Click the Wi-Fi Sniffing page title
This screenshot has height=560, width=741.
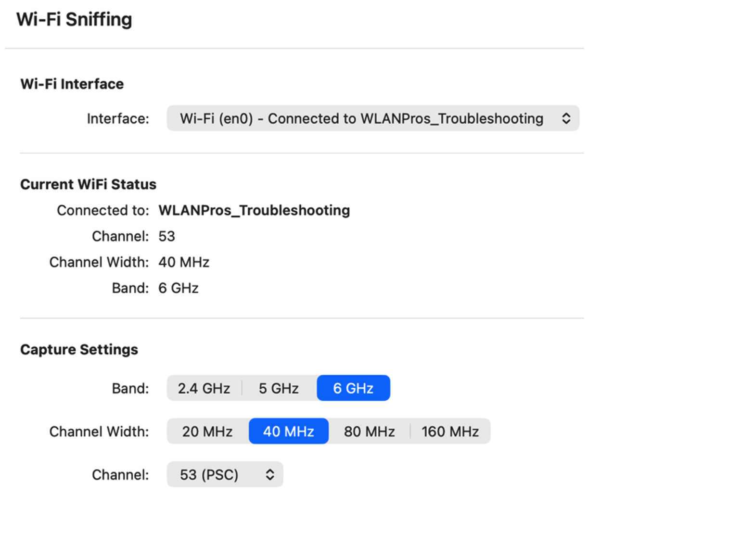click(x=74, y=20)
